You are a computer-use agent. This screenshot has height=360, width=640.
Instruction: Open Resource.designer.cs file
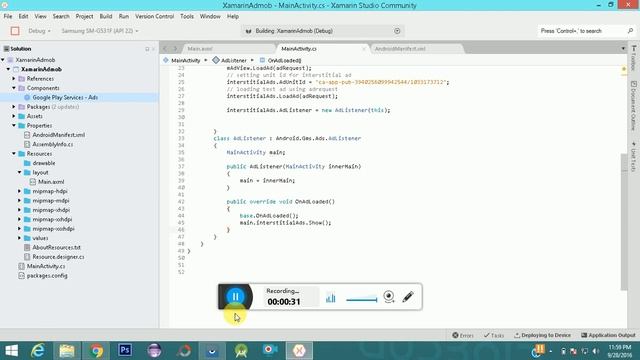point(58,257)
